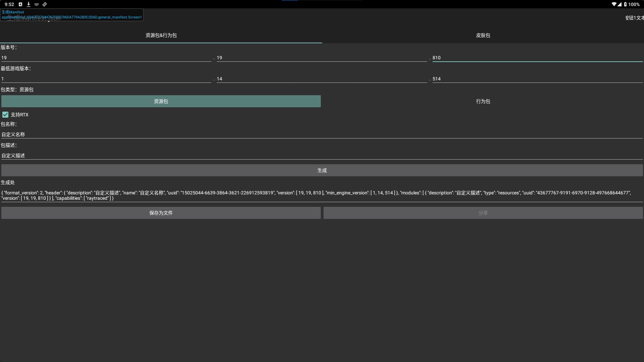Focus the version field containing 810
This screenshot has width=644, height=362.
537,58
